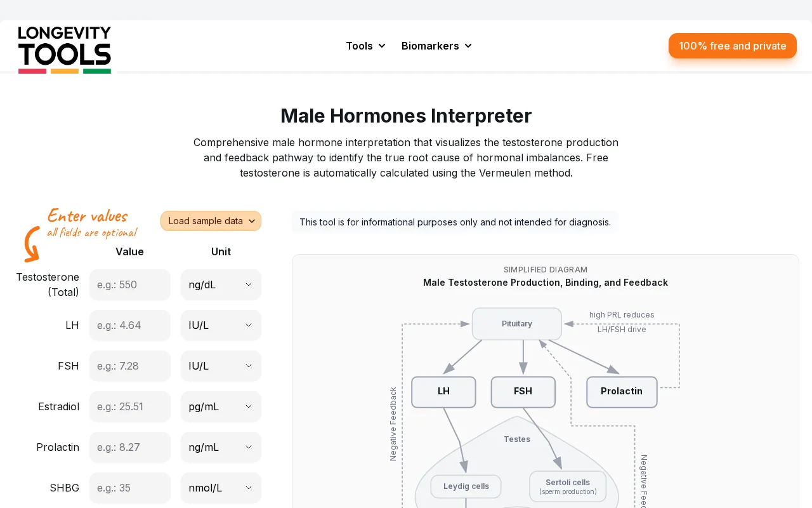Click the Estradiol value input field
Screen dimensions: 812x508
point(130,406)
